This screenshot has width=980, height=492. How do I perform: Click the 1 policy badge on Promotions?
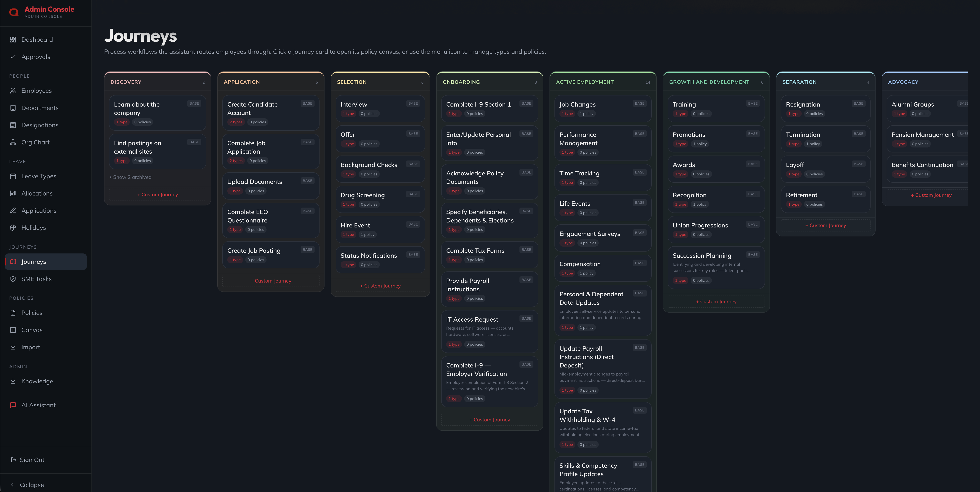tap(700, 144)
